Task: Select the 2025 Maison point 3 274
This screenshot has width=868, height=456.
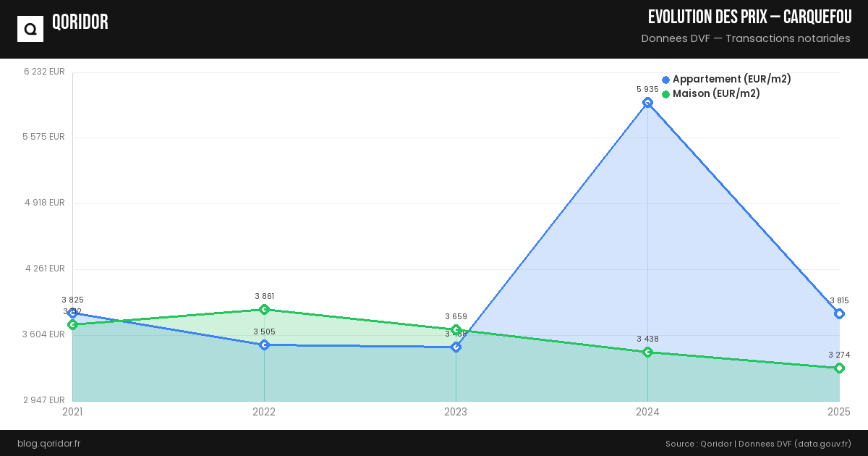Action: pos(839,368)
